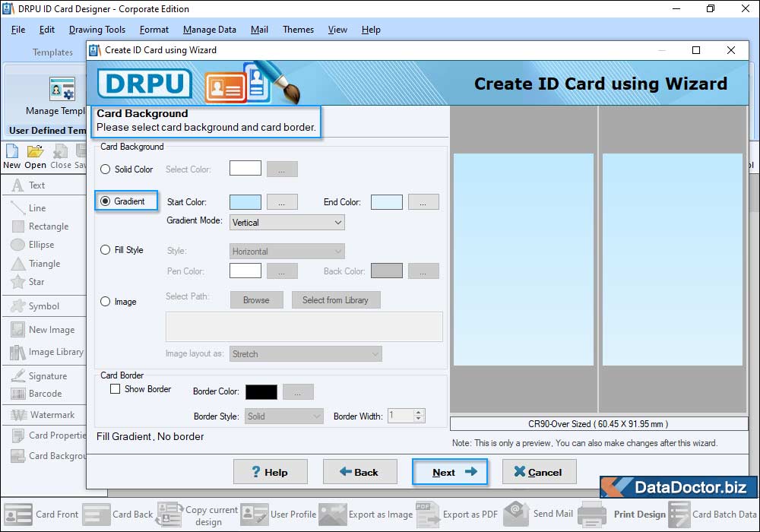Viewport: 760px width, 532px height.
Task: Open the Format menu
Action: (154, 30)
